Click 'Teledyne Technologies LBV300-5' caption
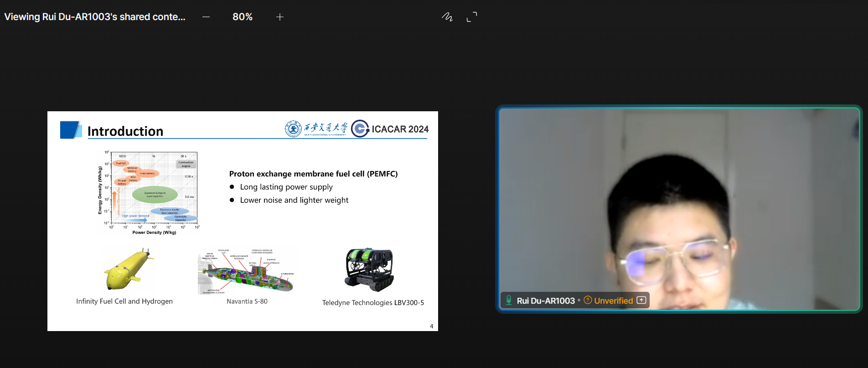This screenshot has width=868, height=368. [x=373, y=303]
